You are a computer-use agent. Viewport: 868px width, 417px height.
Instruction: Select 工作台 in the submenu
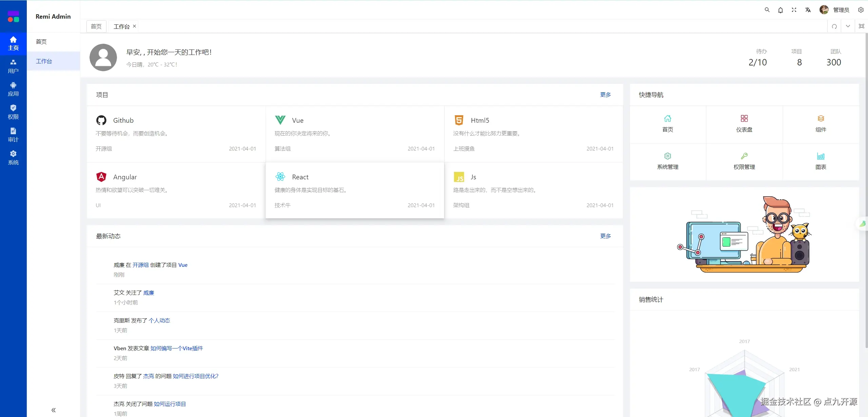point(44,61)
